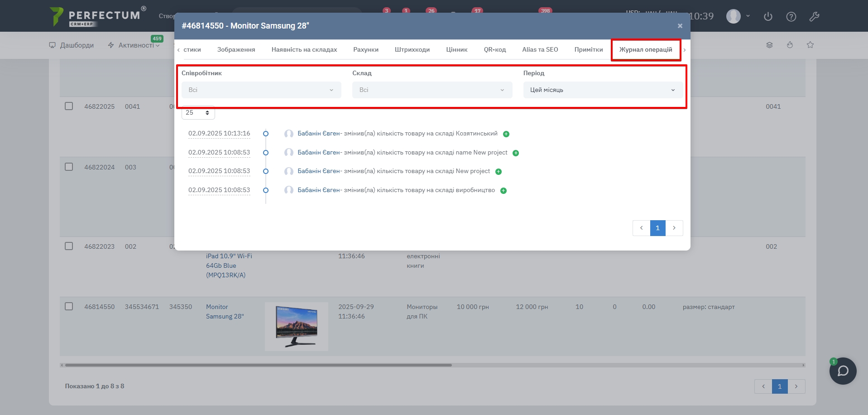Open the Співробітник employee dropdown
This screenshot has height=415, width=868.
tap(261, 90)
